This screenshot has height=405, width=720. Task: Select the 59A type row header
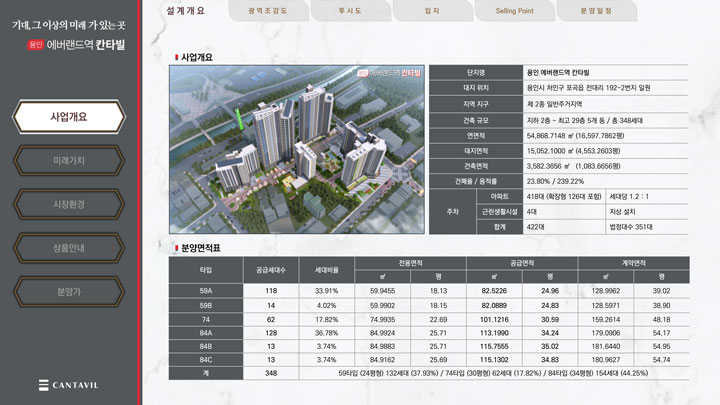pos(206,291)
